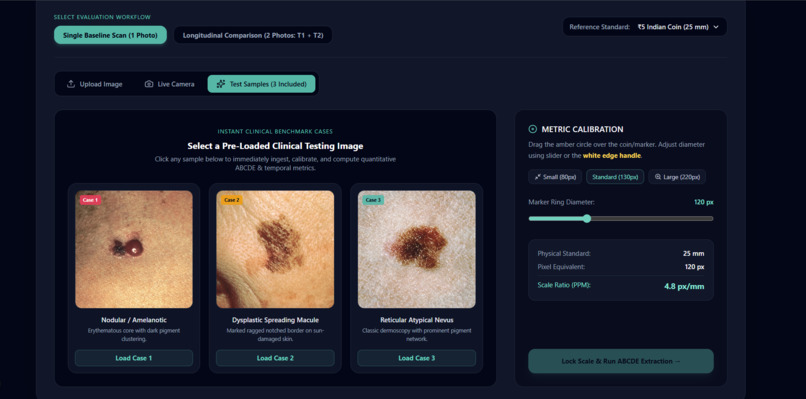Viewport: 806px width, 399px height.
Task: Click the Marker Ring Diameter slider handle
Action: (x=587, y=219)
